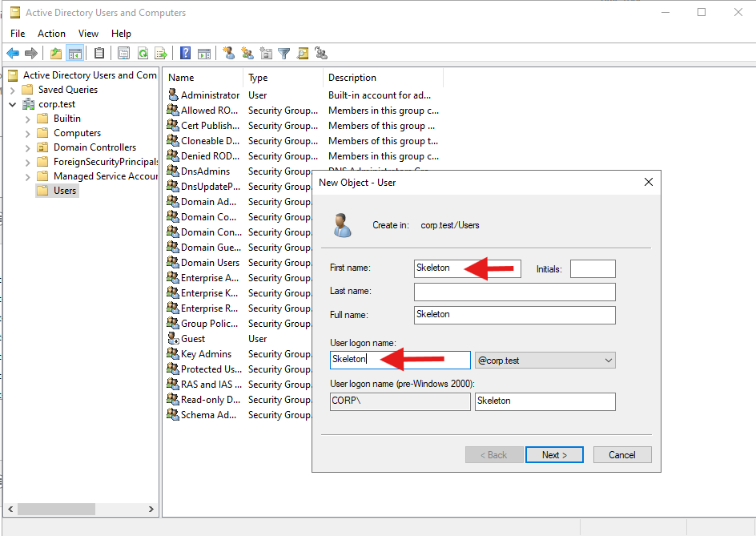756x536 pixels.
Task: Open filter options with the funnel icon
Action: click(284, 53)
